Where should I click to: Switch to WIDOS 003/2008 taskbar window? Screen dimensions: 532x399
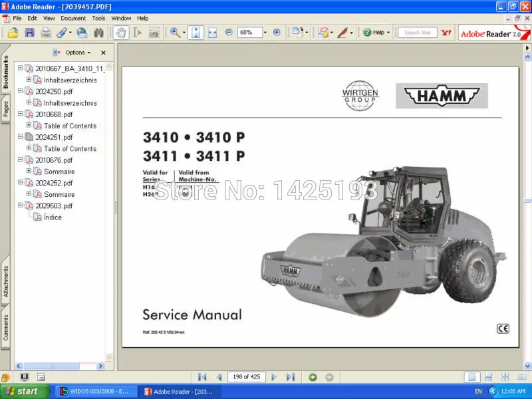pyautogui.click(x=96, y=392)
